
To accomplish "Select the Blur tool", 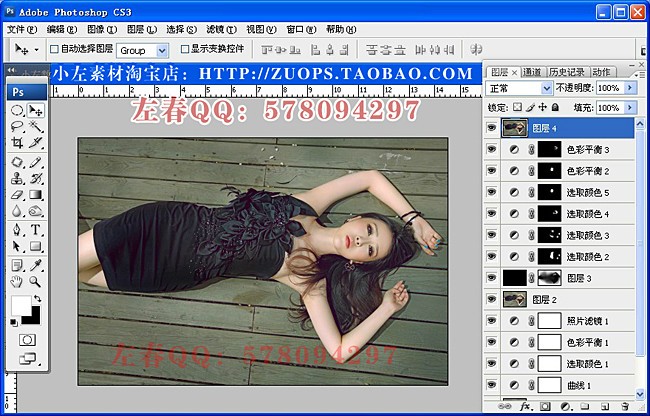I will 17,211.
